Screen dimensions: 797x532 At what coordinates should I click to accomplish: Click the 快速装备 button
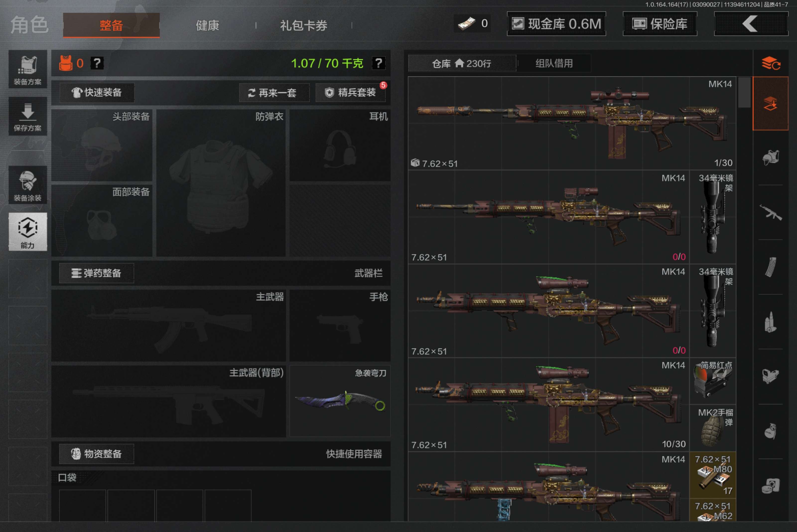97,92
